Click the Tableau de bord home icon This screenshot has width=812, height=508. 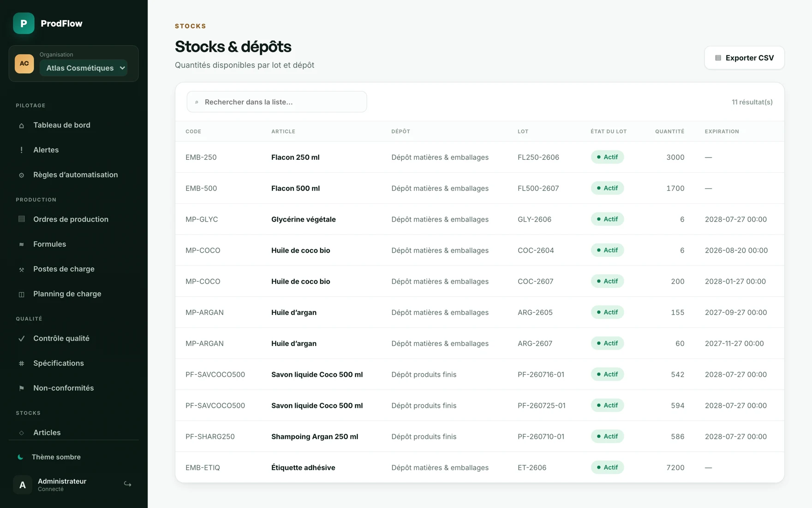21,126
